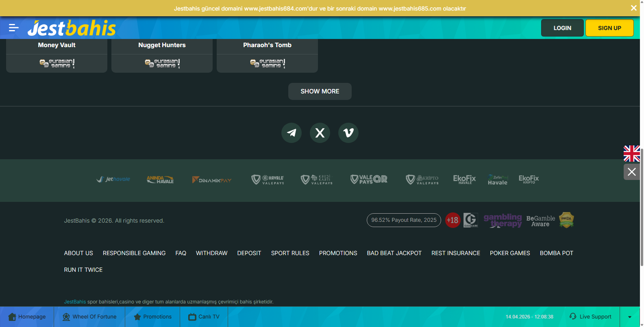Select the Kripto ValePays logo
The height and width of the screenshot is (327, 644).
pyautogui.click(x=422, y=180)
